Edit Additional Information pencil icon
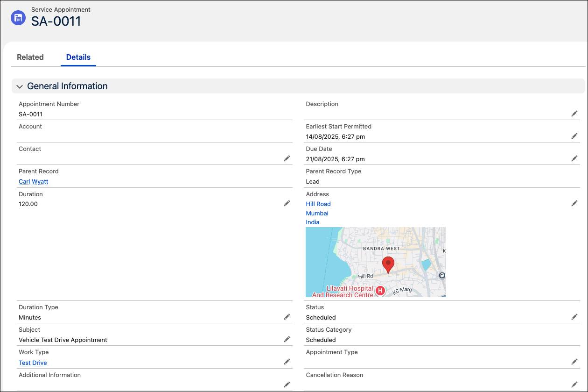Viewport: 588px width, 392px height. click(x=287, y=385)
